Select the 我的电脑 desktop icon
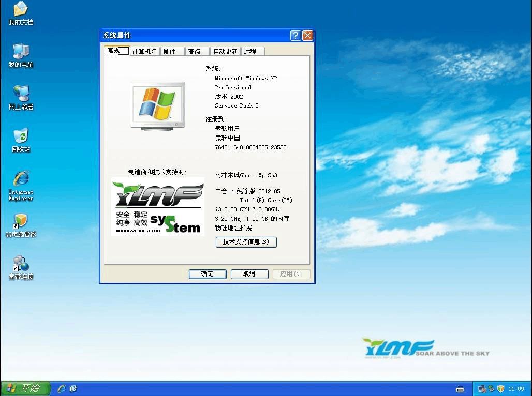The width and height of the screenshot is (532, 396). pyautogui.click(x=21, y=55)
